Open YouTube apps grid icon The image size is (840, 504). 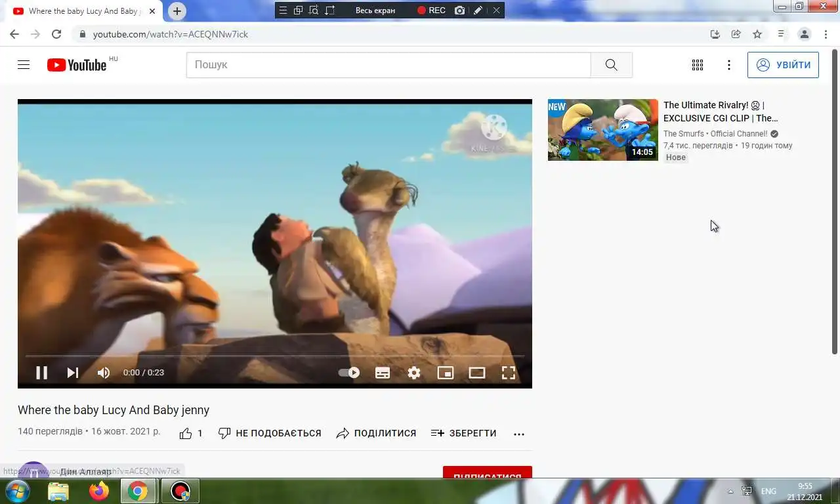coord(698,65)
